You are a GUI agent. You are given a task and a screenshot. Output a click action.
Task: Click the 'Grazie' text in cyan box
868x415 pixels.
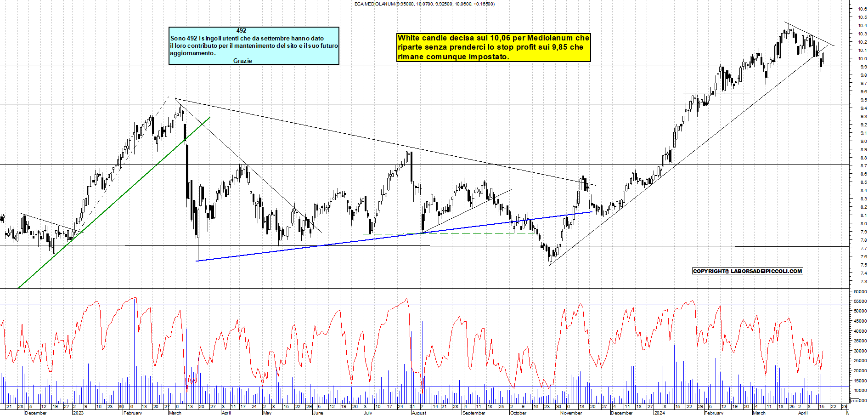tap(242, 61)
